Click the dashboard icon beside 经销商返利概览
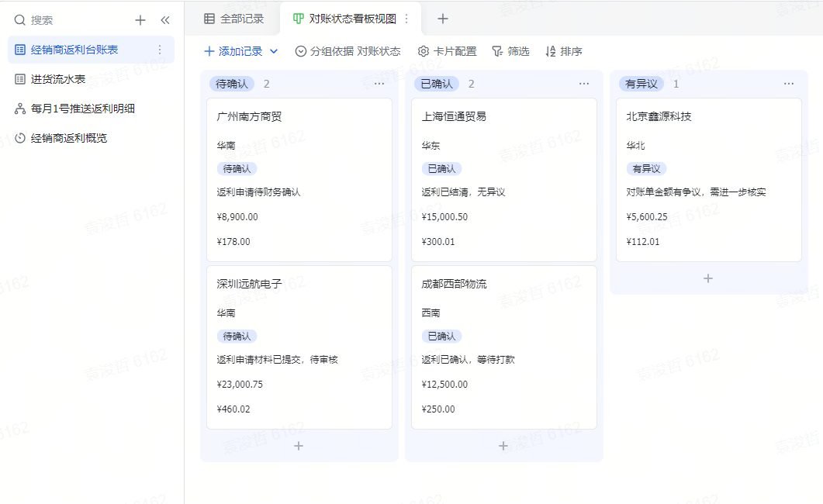Screen dimensions: 823x504 coord(20,138)
